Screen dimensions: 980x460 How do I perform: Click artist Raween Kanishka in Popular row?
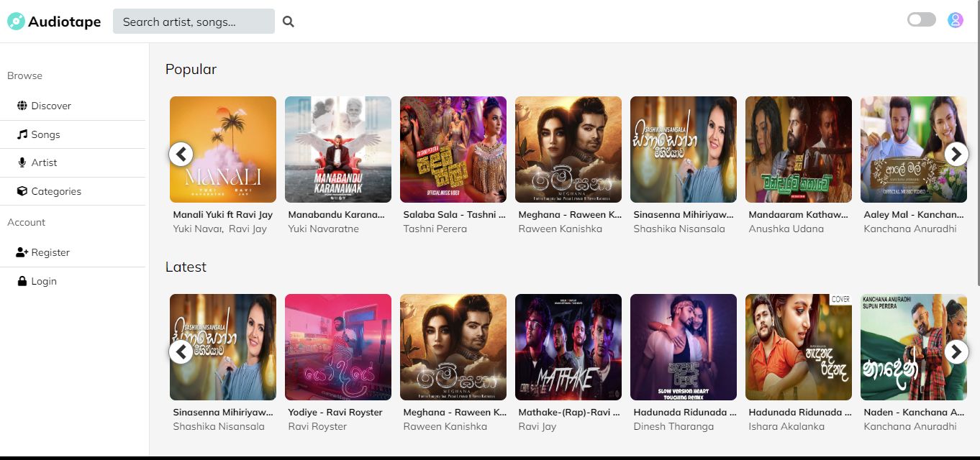(x=561, y=229)
